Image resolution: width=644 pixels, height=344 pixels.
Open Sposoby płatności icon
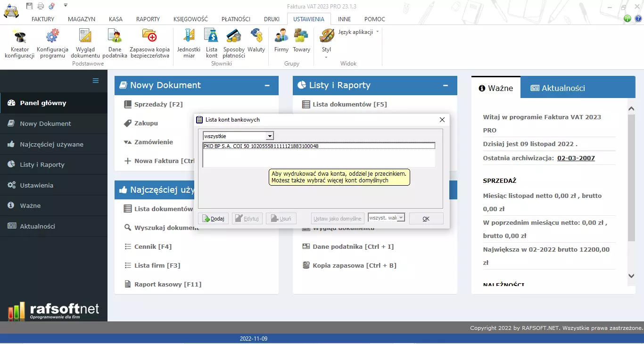(234, 37)
